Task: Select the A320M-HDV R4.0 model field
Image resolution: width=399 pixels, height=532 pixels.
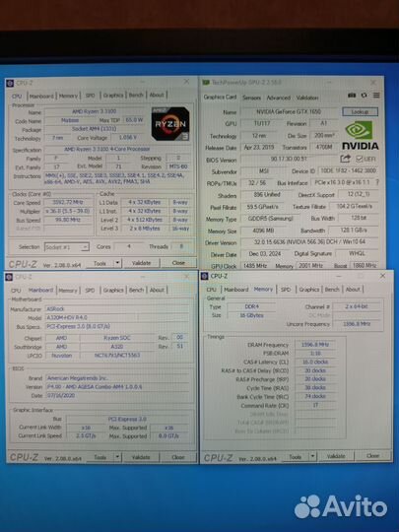Action: click(x=92, y=318)
